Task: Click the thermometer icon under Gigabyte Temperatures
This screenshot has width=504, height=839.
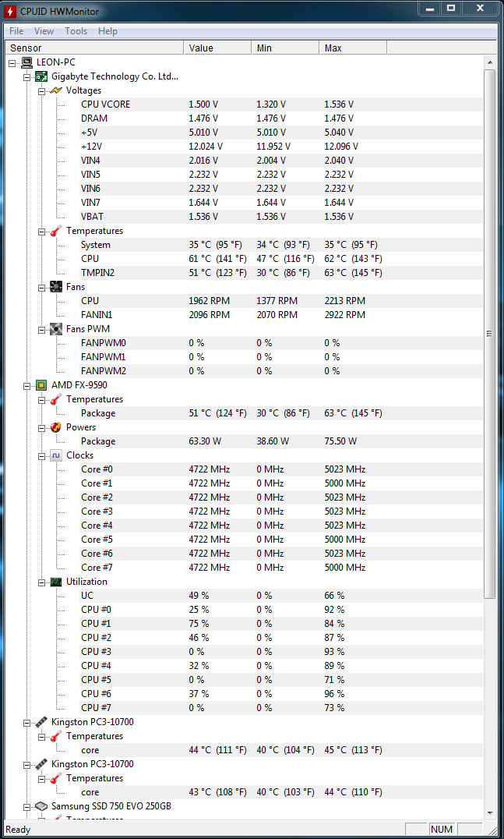Action: (56, 231)
